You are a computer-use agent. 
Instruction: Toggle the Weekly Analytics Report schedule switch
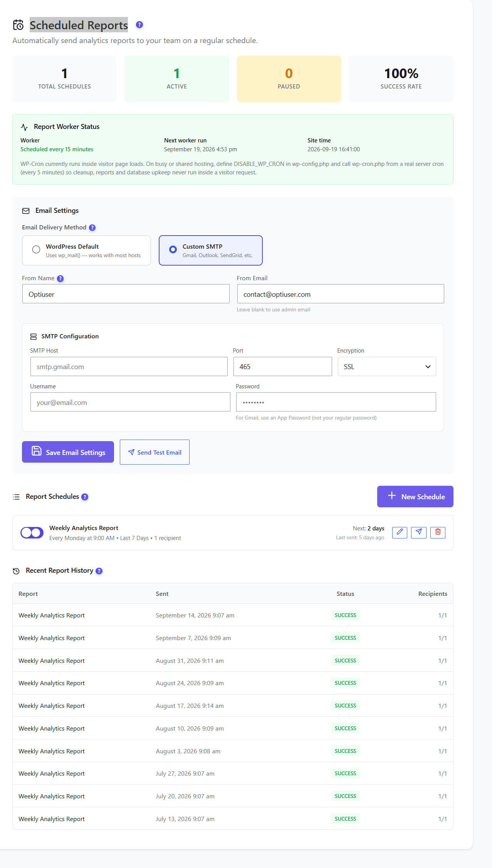pos(32,533)
